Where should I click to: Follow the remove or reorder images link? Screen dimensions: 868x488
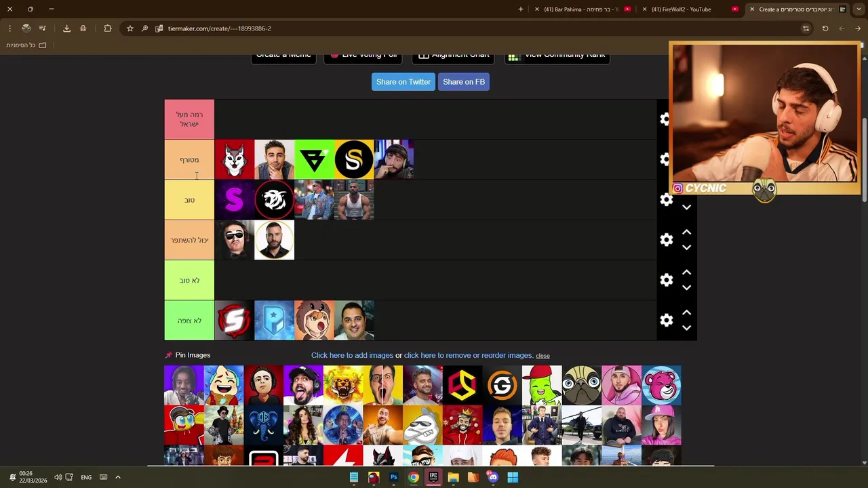click(468, 355)
